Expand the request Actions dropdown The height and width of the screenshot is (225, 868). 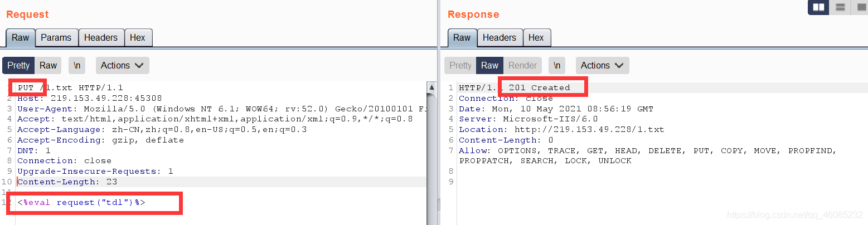122,65
